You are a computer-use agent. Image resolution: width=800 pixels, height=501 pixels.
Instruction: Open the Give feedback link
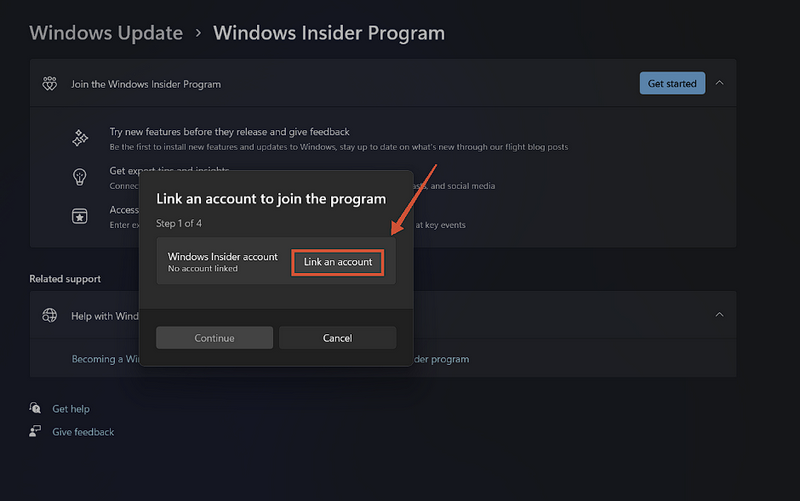click(x=83, y=432)
